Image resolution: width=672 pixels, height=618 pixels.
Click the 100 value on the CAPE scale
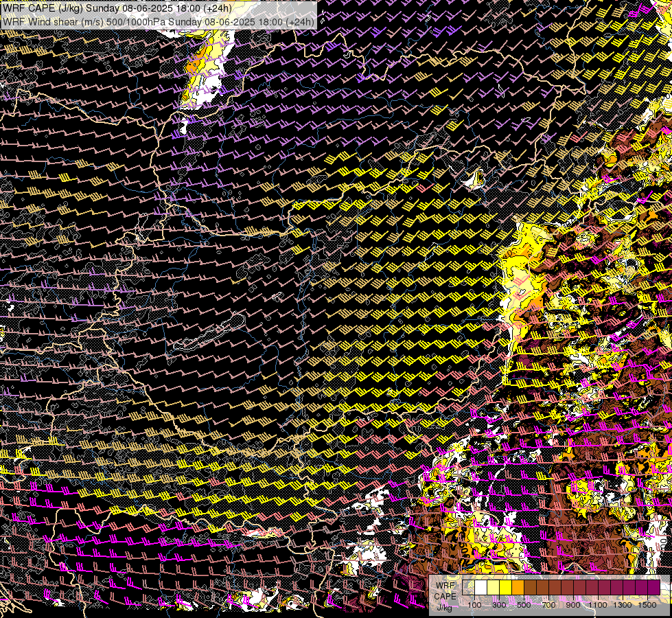474,605
